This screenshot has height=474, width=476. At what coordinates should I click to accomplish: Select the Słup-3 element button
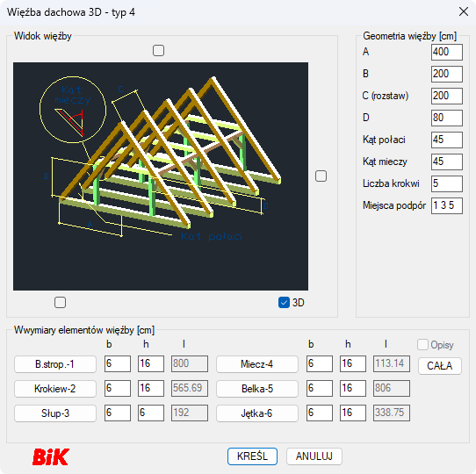(55, 413)
